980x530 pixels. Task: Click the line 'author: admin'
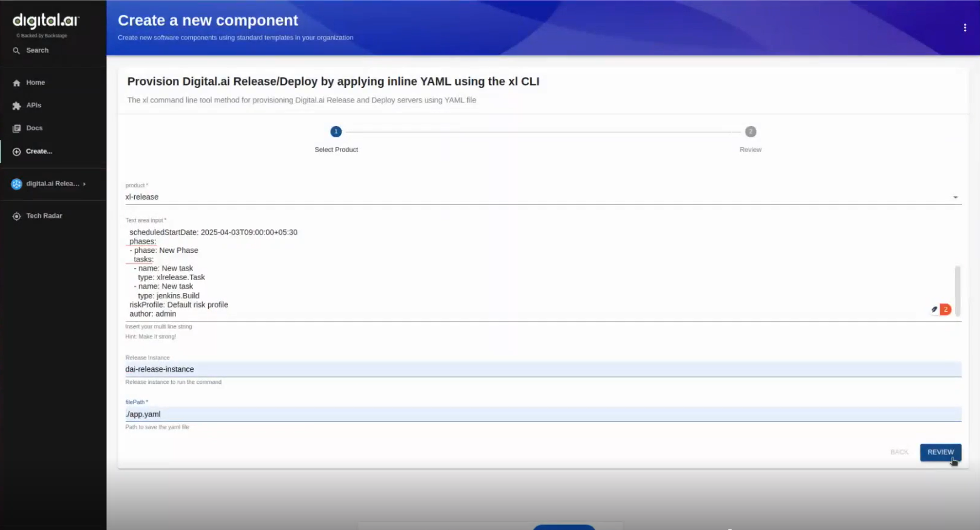(153, 314)
